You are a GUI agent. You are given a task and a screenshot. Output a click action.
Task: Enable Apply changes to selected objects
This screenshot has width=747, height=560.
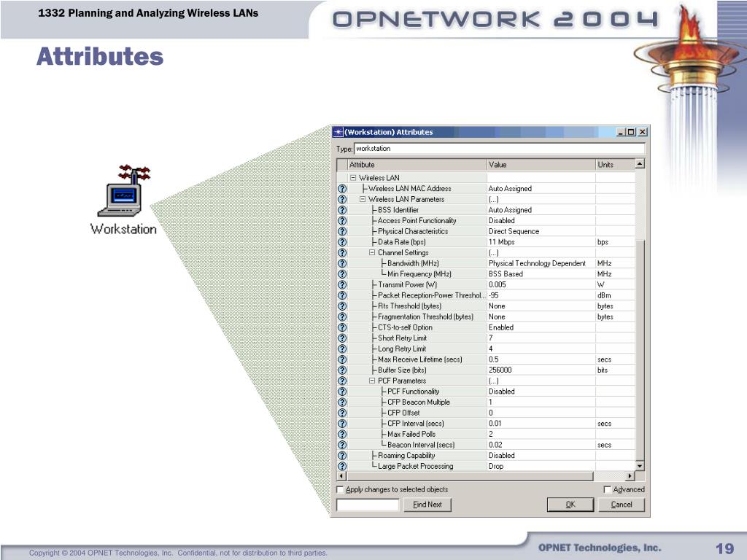(340, 489)
